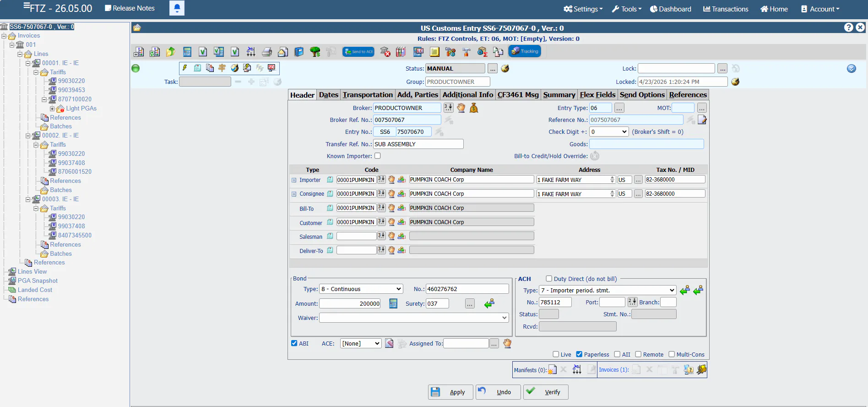Screen dimensions: 868x407
Task: Enable the Duty Direct (do not bill) checkbox
Action: [x=549, y=279]
